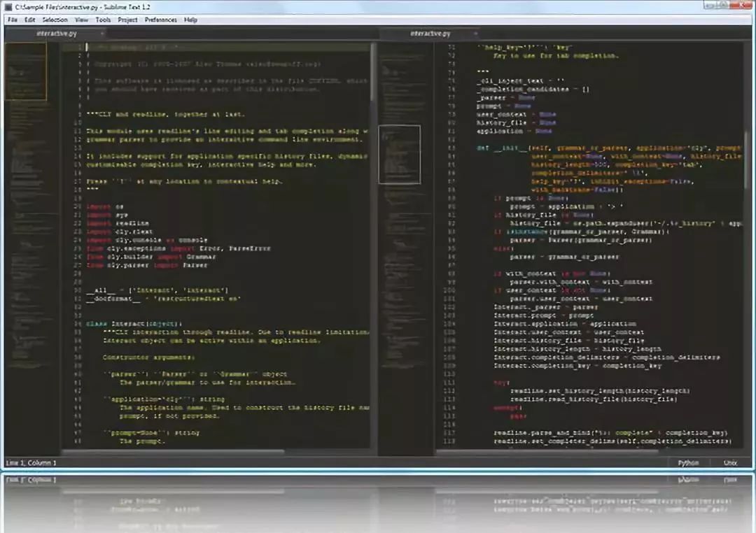Image resolution: width=756 pixels, height=533 pixels.
Task: Click the '__all__' assignment line
Action: (157, 290)
